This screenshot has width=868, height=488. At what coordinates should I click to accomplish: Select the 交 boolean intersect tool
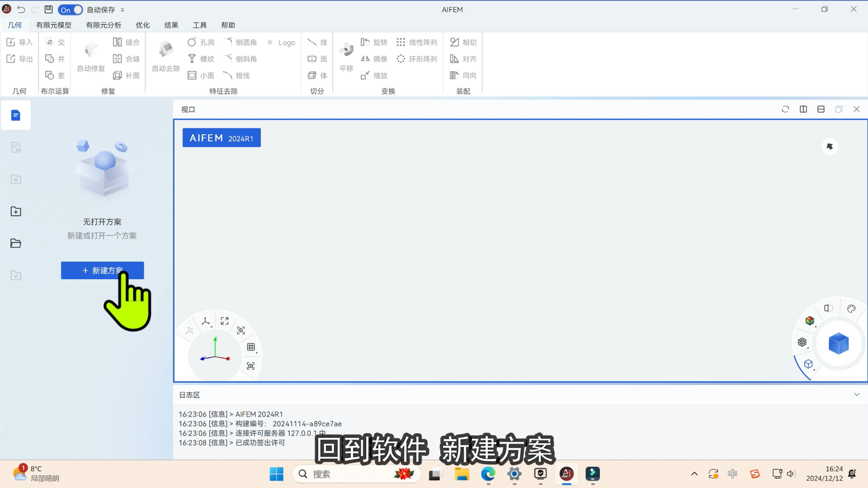click(x=55, y=42)
